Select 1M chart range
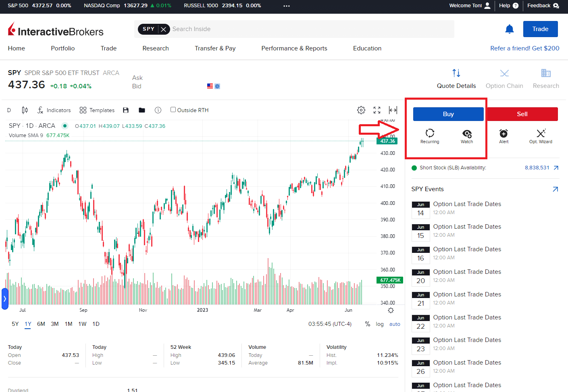Image resolution: width=568 pixels, height=392 pixels. click(69, 324)
